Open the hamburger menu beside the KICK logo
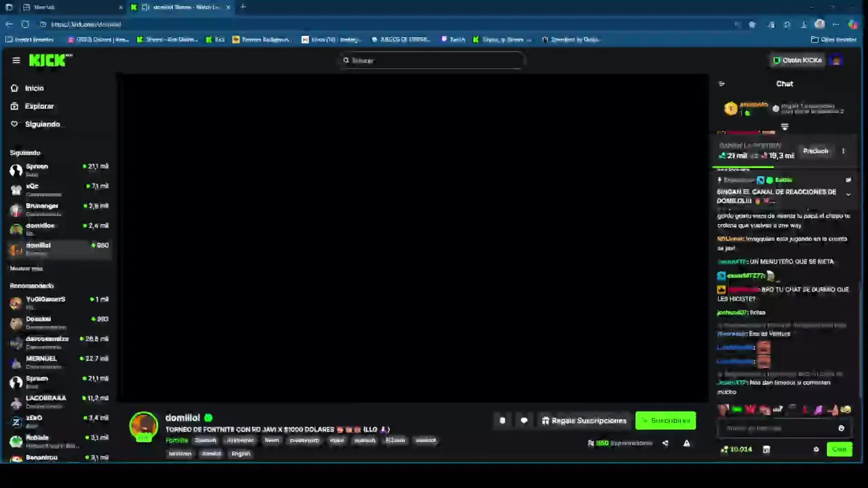This screenshot has height=488, width=868. coord(16,60)
